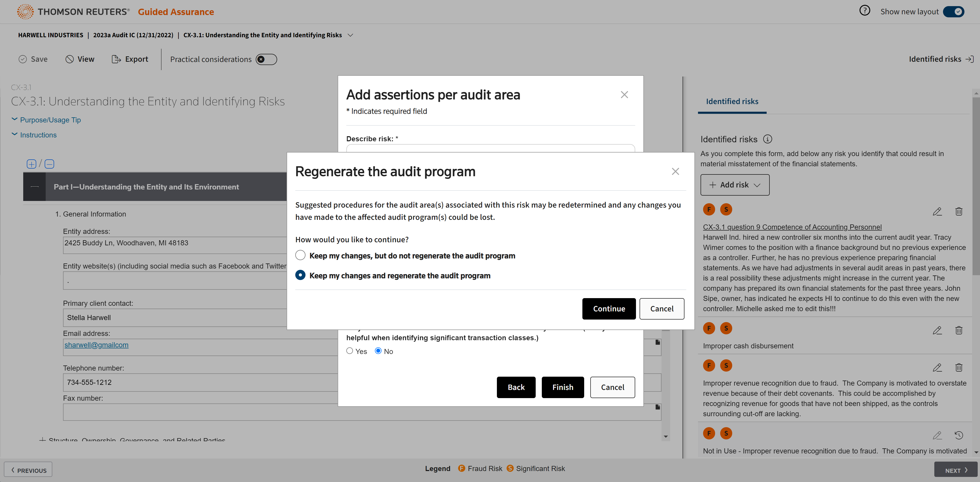Toggle the Practical considerations switch
The image size is (980, 482).
click(266, 59)
